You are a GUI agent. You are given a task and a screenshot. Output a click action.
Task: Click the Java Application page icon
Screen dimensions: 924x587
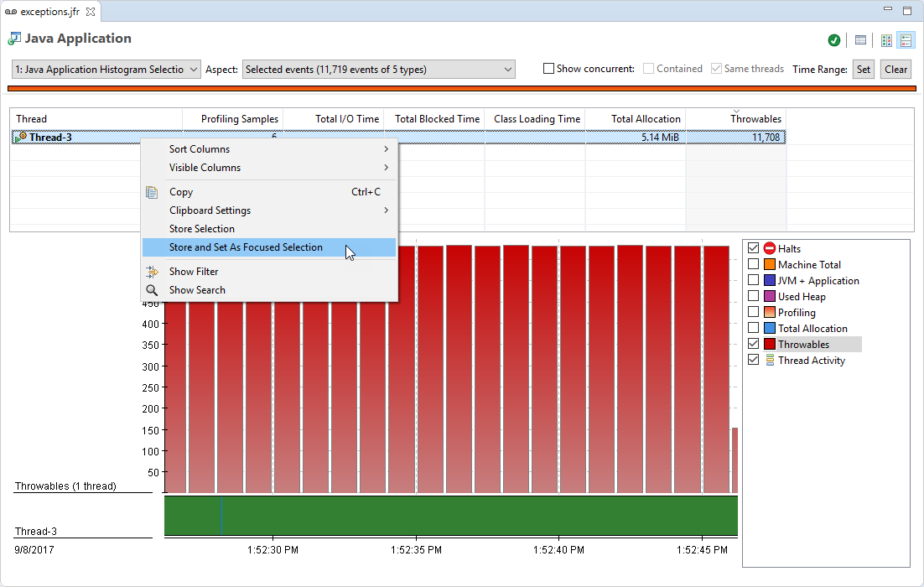tap(14, 39)
